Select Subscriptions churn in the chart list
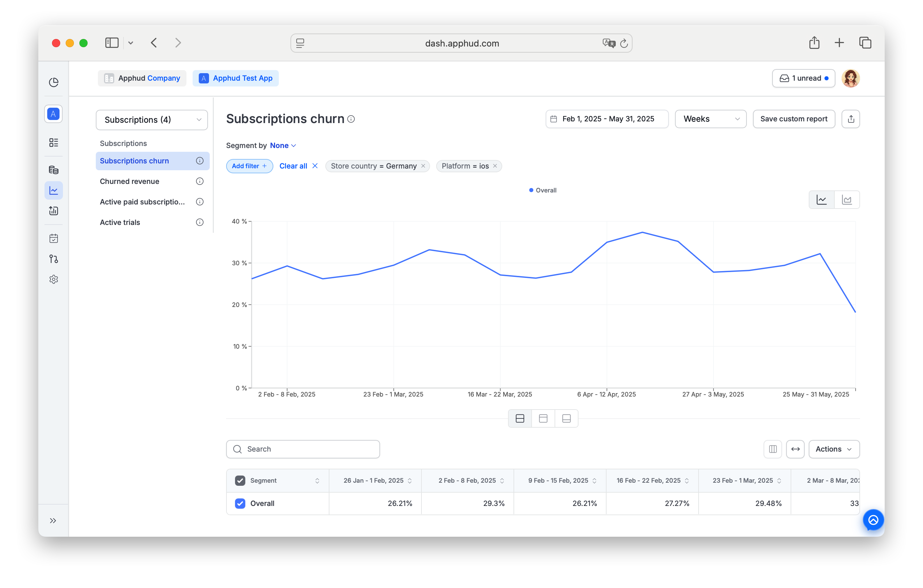 [153, 161]
